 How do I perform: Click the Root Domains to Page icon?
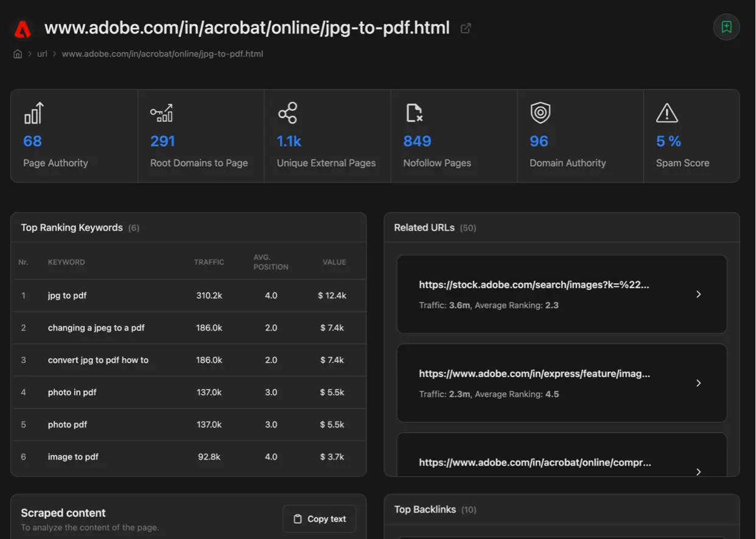coord(161,113)
